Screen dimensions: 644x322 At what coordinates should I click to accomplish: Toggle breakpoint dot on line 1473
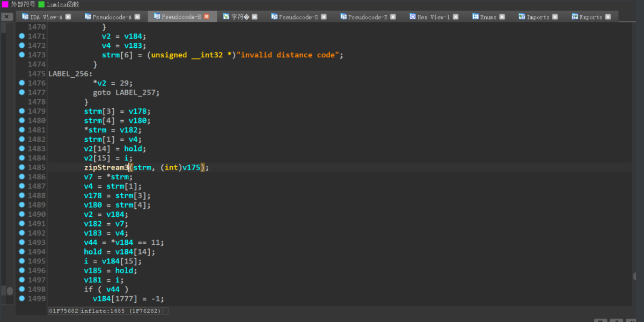click(x=22, y=55)
